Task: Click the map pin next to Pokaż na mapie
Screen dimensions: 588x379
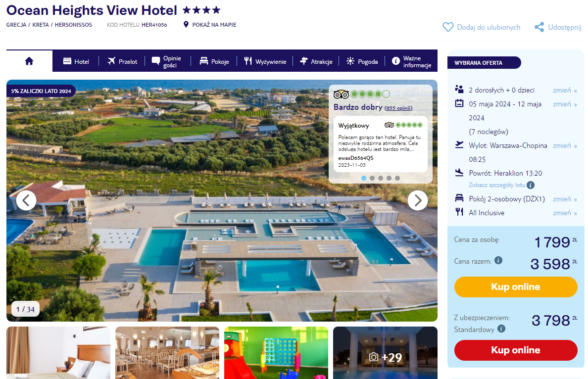Action: (186, 25)
